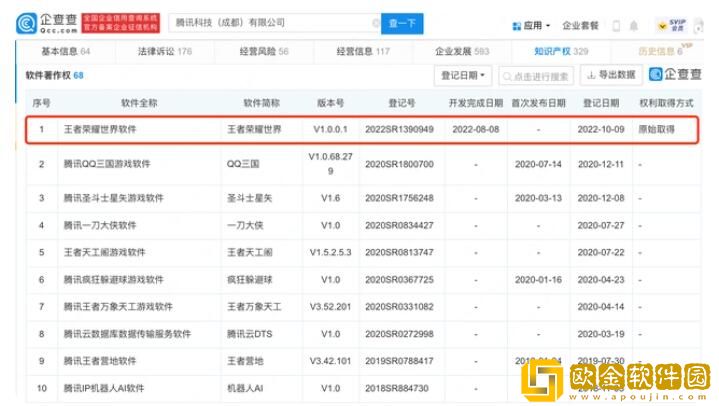This screenshot has height=406, width=719.
Task: Switch to the 经营风险 tab
Action: point(264,51)
